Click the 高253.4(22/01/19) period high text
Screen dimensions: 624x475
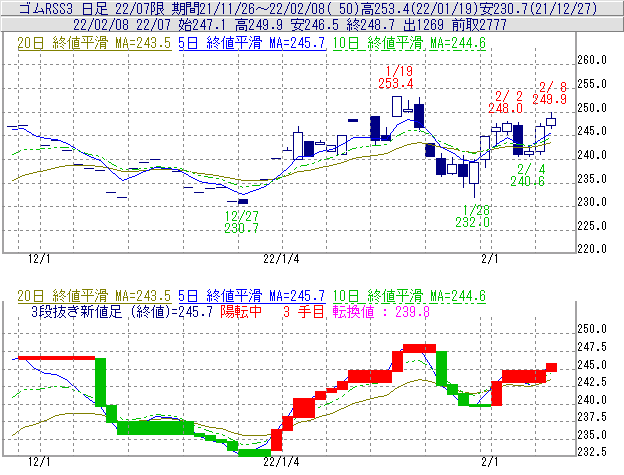tap(419, 8)
